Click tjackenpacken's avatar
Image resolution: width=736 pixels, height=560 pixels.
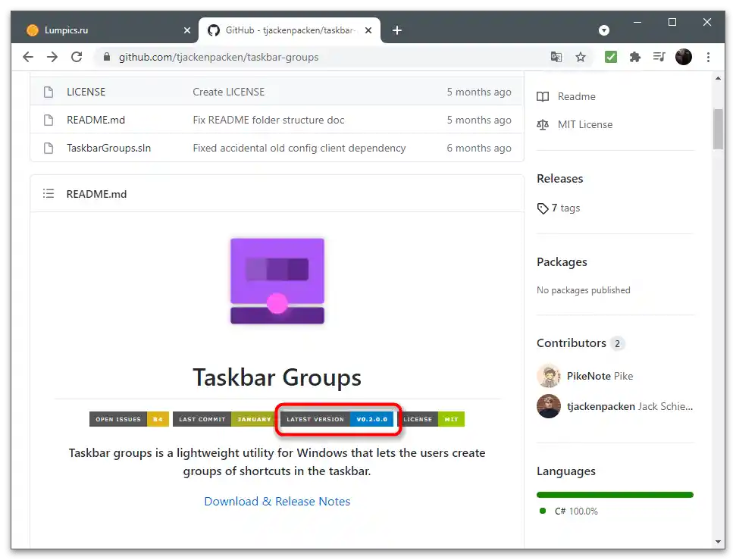click(x=549, y=406)
